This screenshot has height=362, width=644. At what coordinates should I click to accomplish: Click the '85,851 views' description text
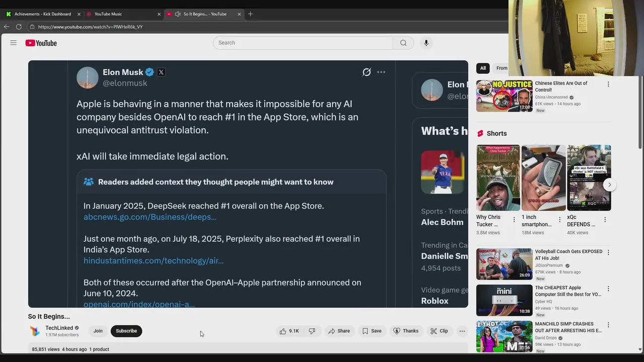46,349
